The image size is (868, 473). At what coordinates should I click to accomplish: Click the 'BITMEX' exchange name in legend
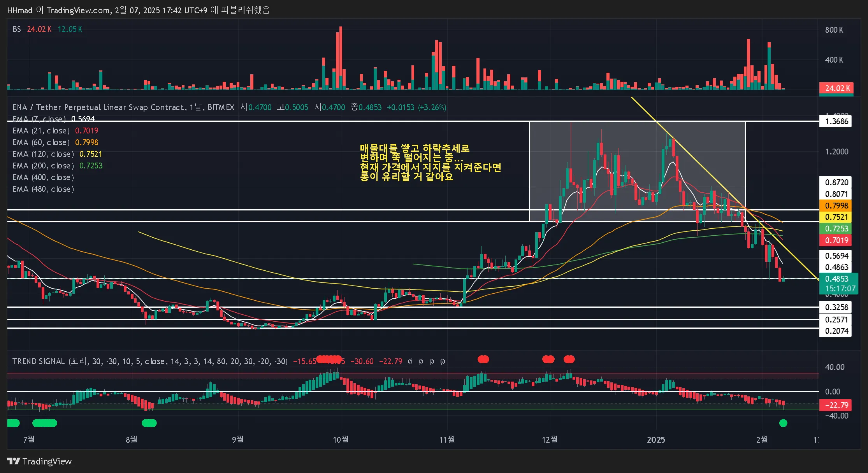tap(221, 107)
